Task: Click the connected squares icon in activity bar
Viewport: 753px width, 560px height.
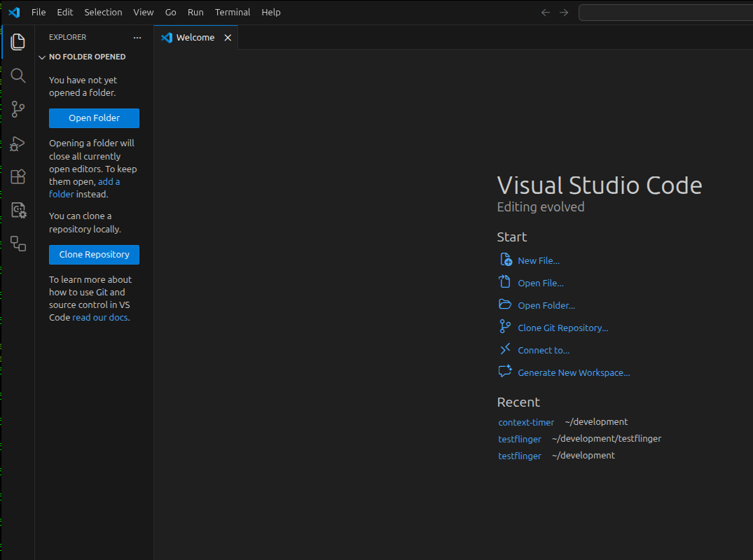Action: (x=18, y=244)
